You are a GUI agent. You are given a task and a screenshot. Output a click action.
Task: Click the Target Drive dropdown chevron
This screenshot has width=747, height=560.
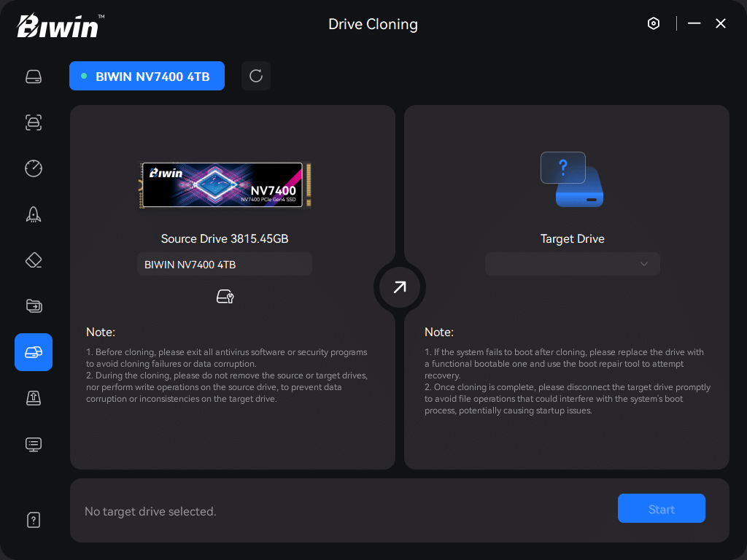(644, 264)
